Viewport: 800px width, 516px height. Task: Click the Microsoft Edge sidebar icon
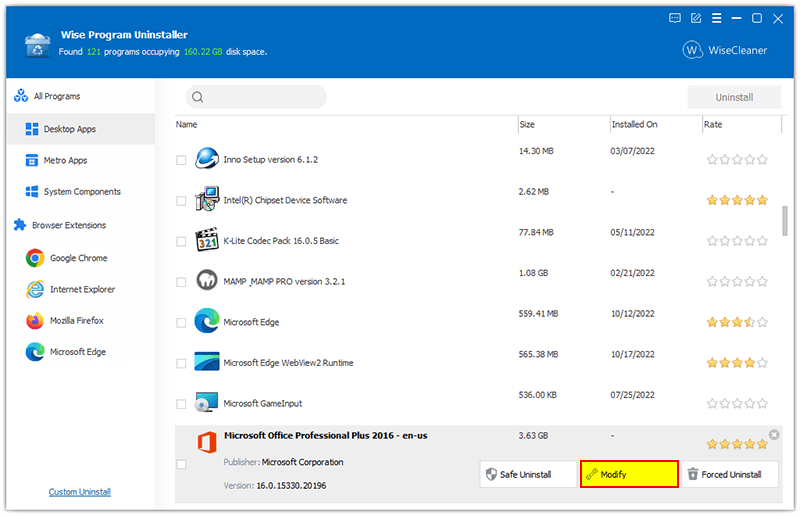35,352
